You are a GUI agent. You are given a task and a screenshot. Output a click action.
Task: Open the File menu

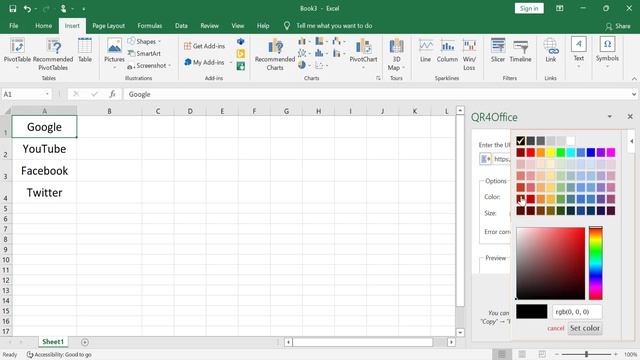(x=14, y=26)
